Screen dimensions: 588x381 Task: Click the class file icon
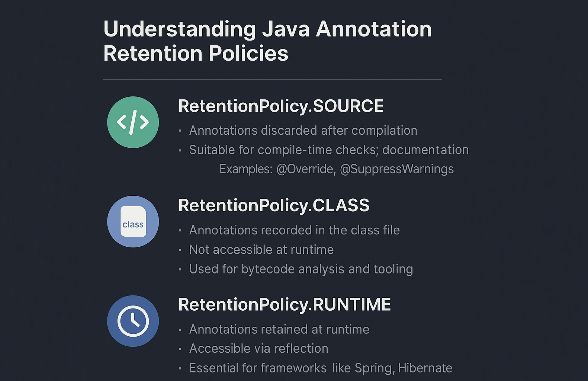133,221
